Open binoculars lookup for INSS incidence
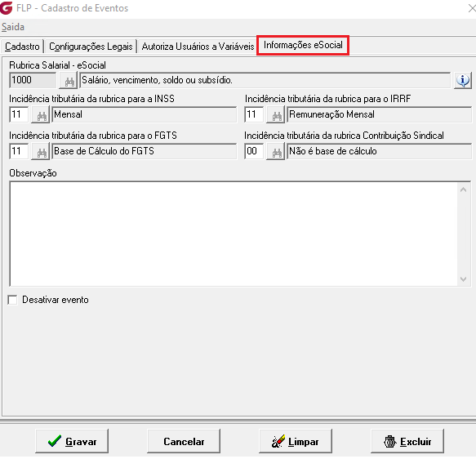476x459 pixels. click(x=41, y=115)
